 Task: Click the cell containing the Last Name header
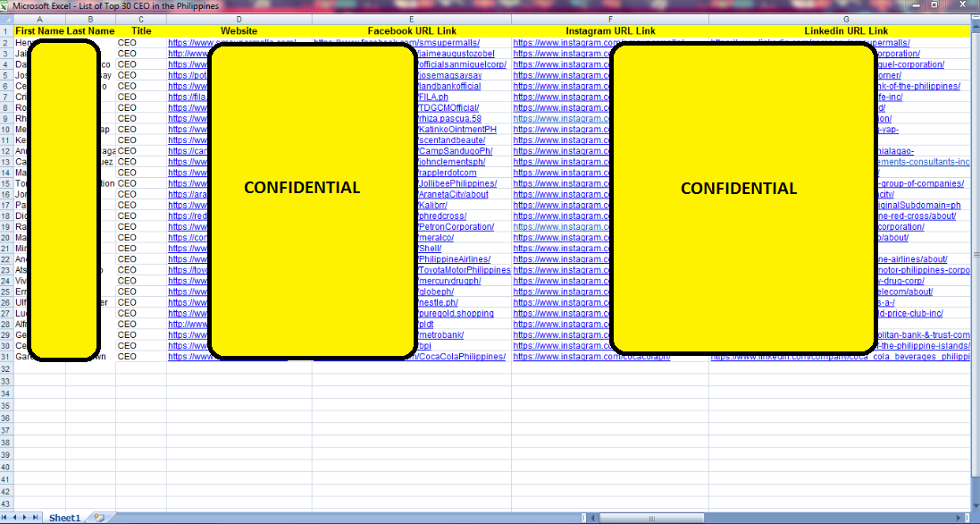click(89, 30)
